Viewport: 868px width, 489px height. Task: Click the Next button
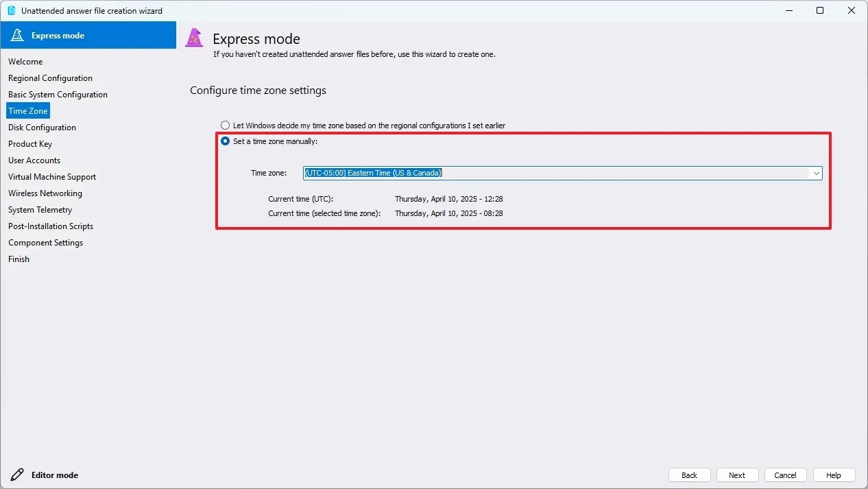[737, 475]
